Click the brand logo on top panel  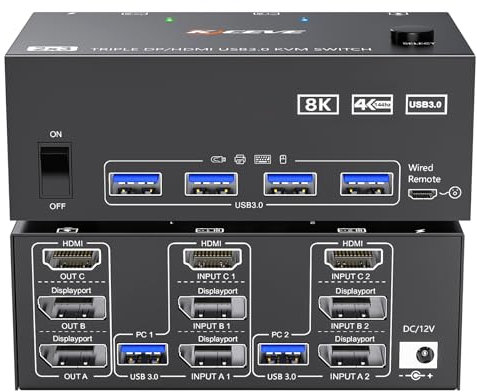[245, 32]
